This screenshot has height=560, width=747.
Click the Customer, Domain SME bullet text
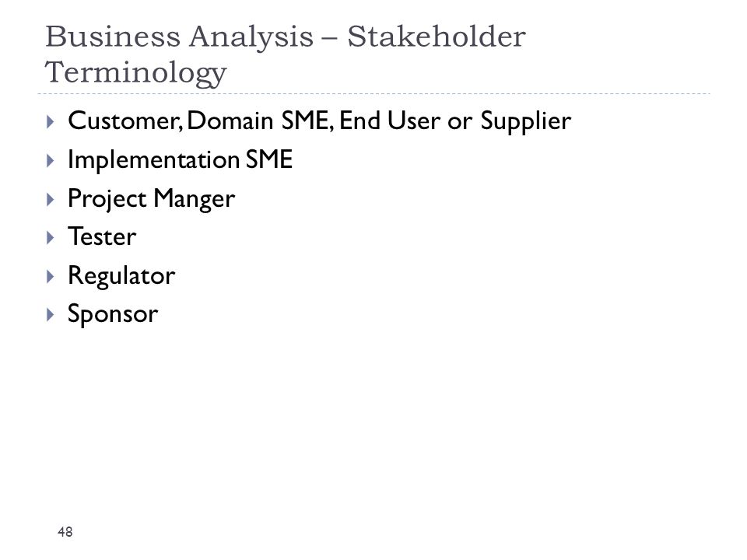pyautogui.click(x=319, y=121)
